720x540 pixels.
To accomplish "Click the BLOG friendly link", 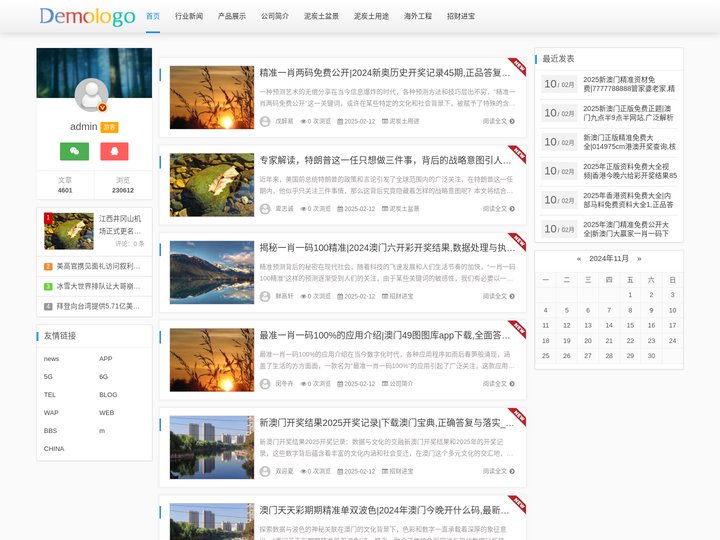I will coord(108,394).
